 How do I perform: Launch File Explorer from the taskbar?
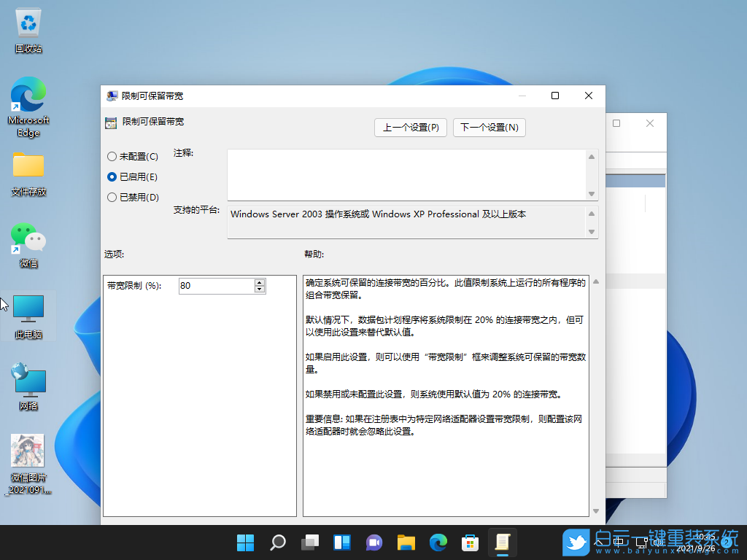(x=406, y=542)
